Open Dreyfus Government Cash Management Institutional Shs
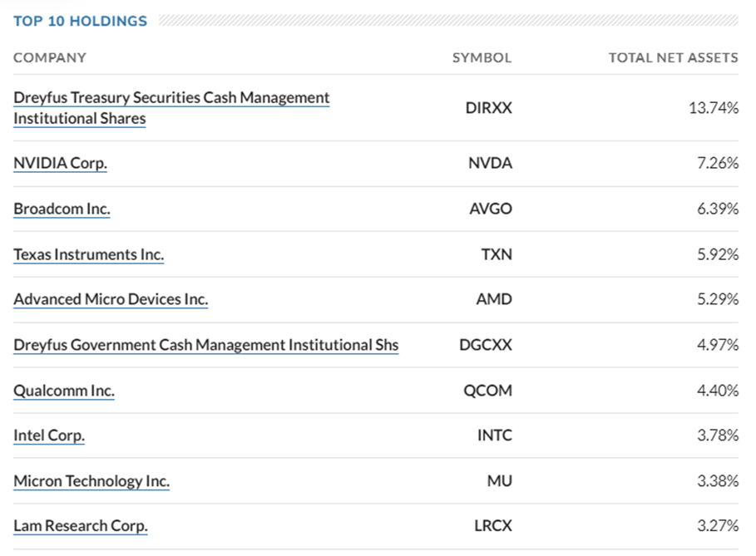 click(x=205, y=345)
